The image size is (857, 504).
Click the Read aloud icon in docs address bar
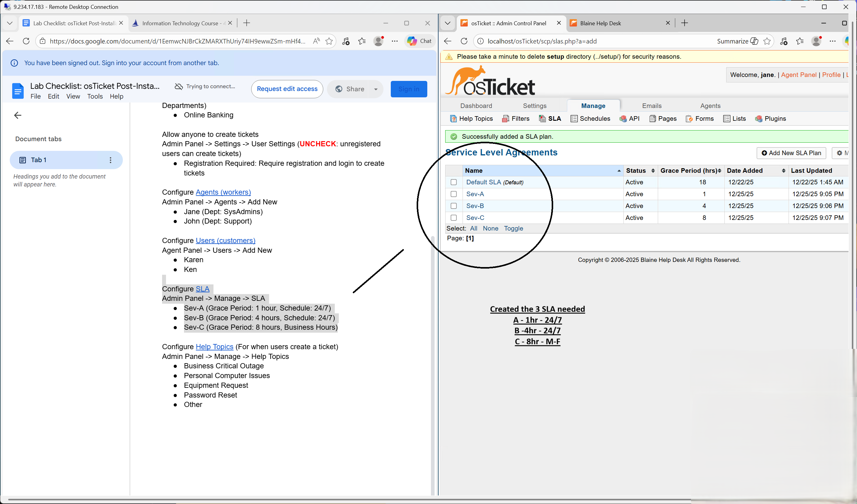pos(316,41)
